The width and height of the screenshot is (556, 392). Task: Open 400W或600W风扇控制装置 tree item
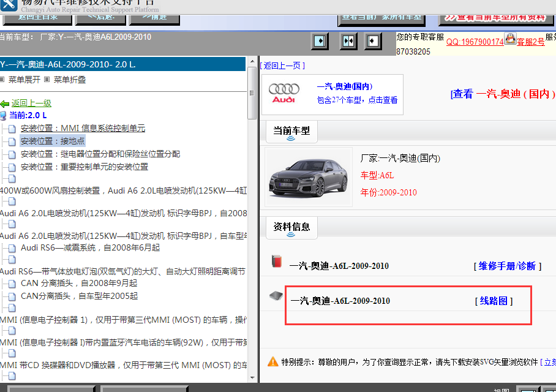(123, 191)
